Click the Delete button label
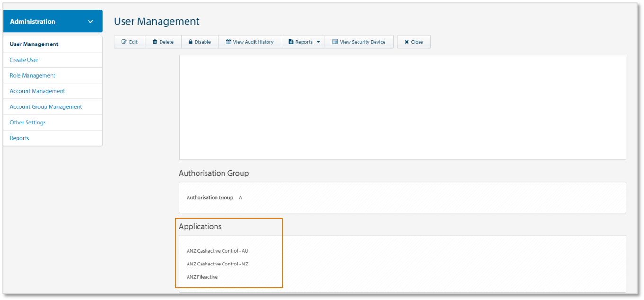The image size is (644, 300). pos(166,42)
